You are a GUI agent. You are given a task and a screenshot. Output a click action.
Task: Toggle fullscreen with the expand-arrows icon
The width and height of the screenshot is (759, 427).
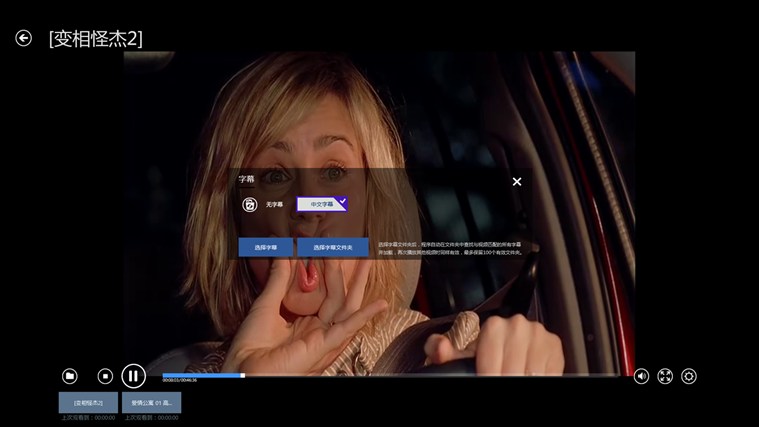(x=665, y=376)
